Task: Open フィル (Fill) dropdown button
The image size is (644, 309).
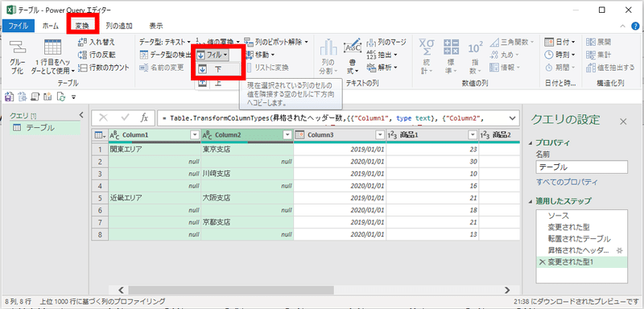Action: coord(213,55)
